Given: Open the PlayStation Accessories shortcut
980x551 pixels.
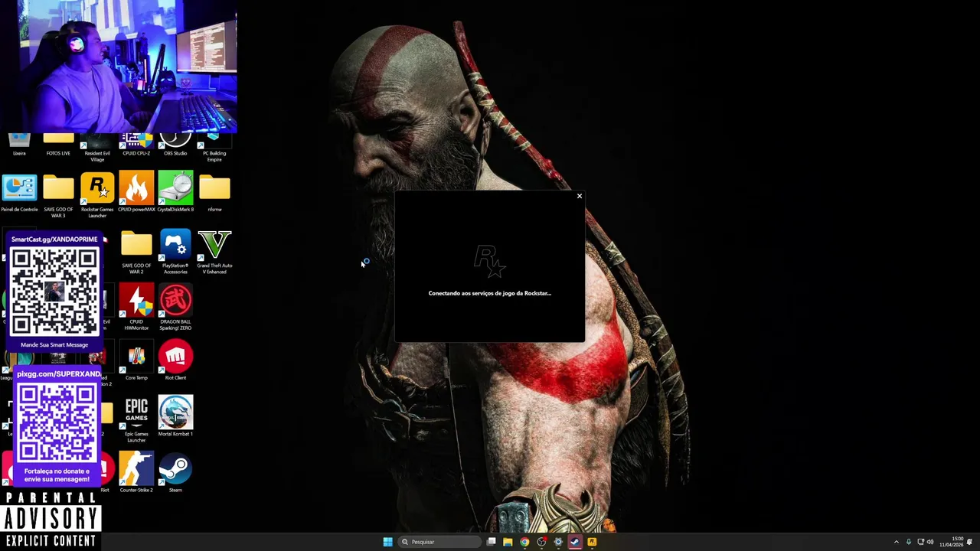Looking at the screenshot, I should 175,251.
